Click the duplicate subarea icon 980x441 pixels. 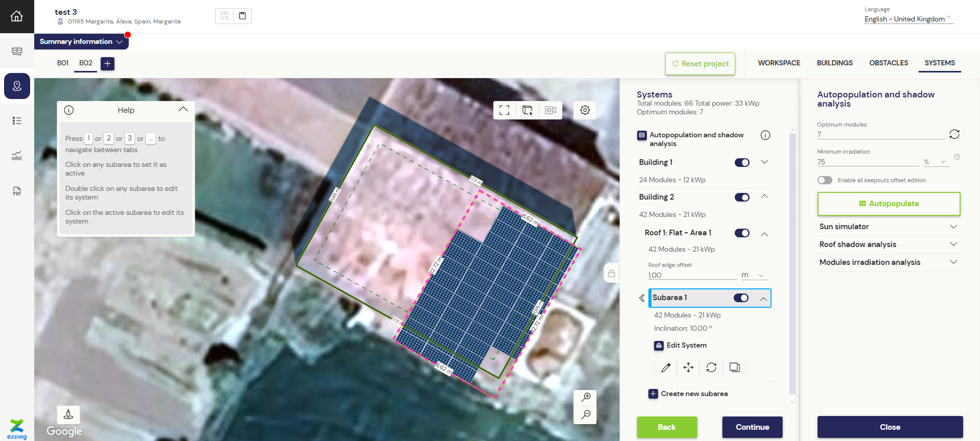click(735, 367)
